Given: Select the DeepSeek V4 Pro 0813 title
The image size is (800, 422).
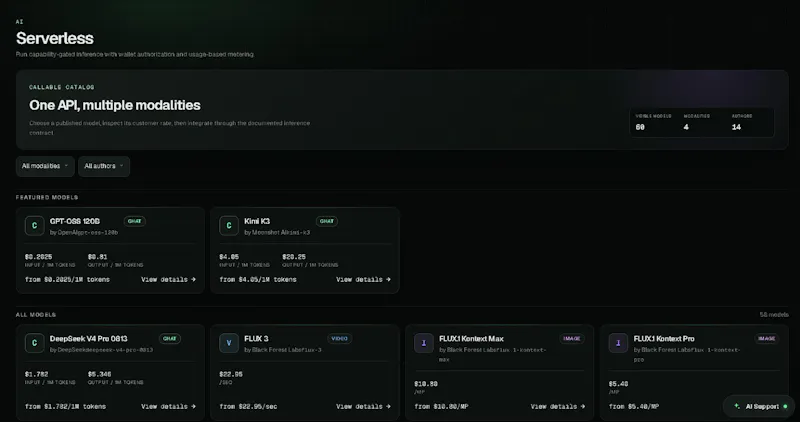Looking at the screenshot, I should [x=89, y=339].
